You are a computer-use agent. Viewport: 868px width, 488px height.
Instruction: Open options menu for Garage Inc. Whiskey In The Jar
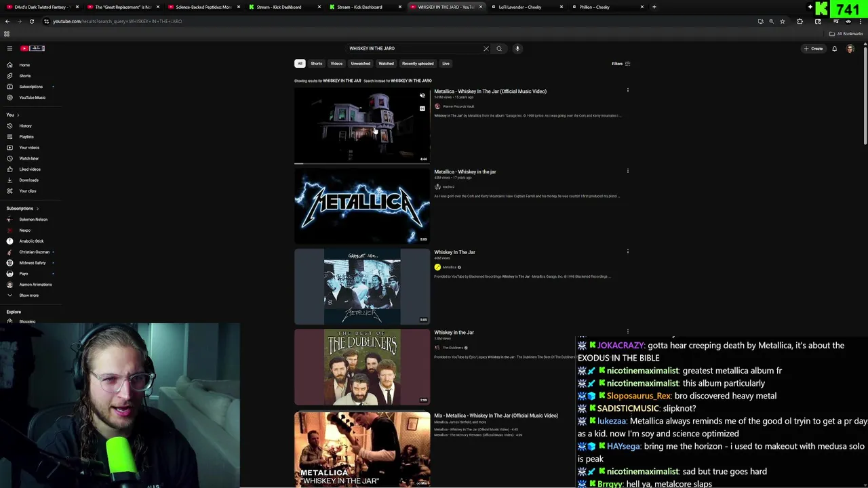[x=628, y=251]
